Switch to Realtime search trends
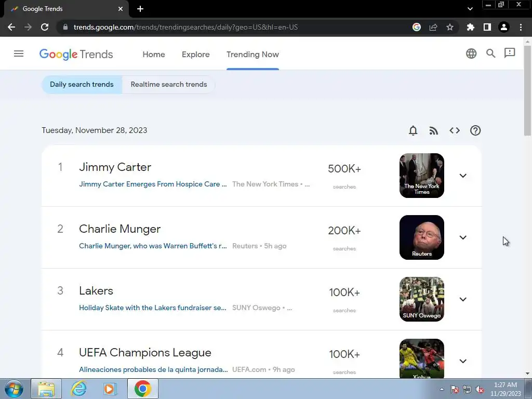Viewport: 532px width, 399px height. 169,85
